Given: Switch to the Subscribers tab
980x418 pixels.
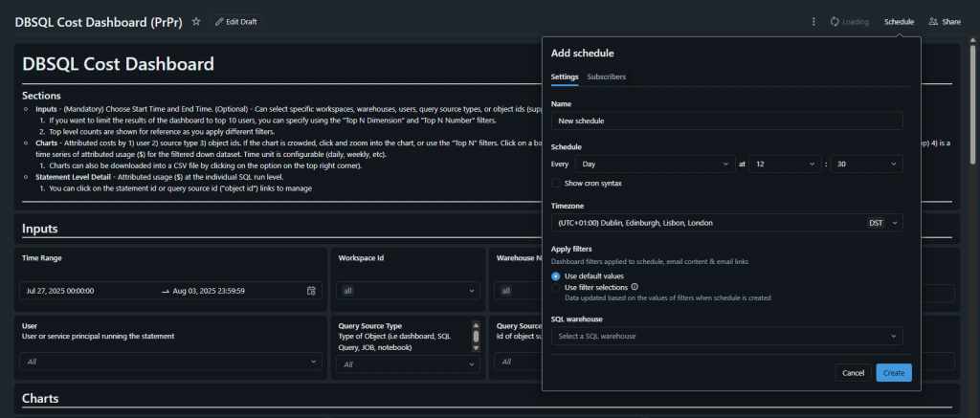Looking at the screenshot, I should [606, 77].
